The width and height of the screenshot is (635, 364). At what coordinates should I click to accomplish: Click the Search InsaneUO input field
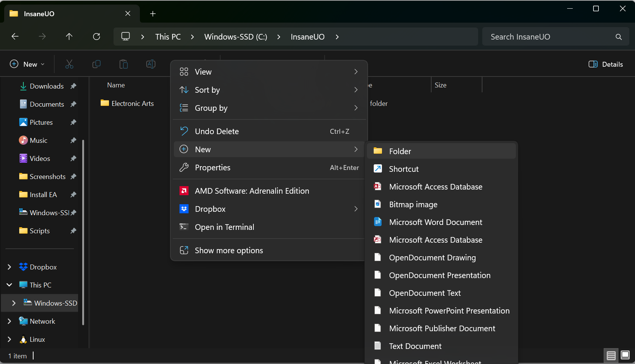551,37
